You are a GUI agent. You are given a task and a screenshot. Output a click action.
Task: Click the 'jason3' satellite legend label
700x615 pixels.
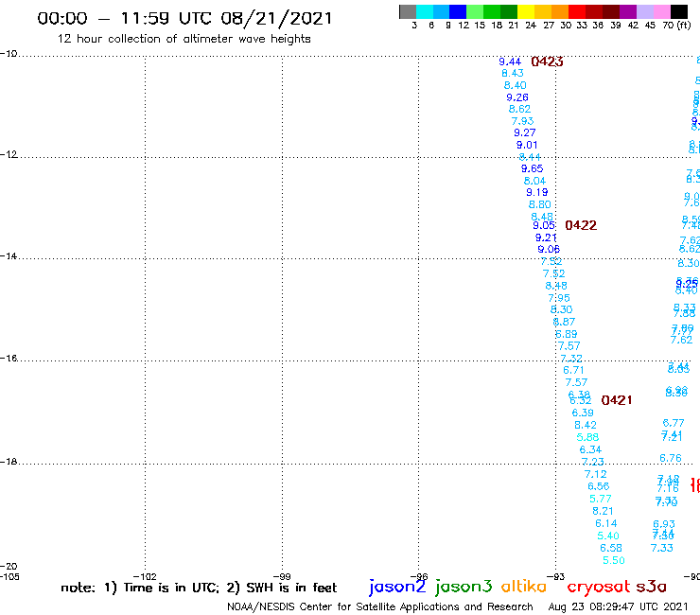coord(464,587)
